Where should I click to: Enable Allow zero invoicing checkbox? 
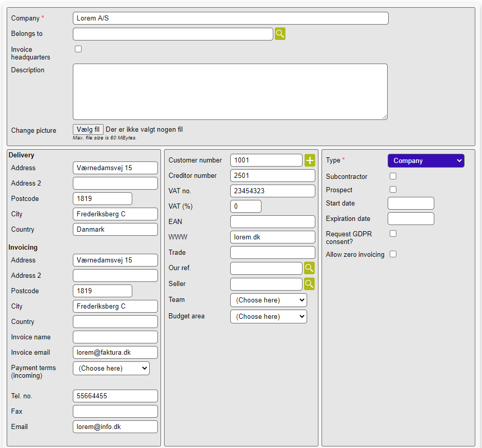(393, 254)
